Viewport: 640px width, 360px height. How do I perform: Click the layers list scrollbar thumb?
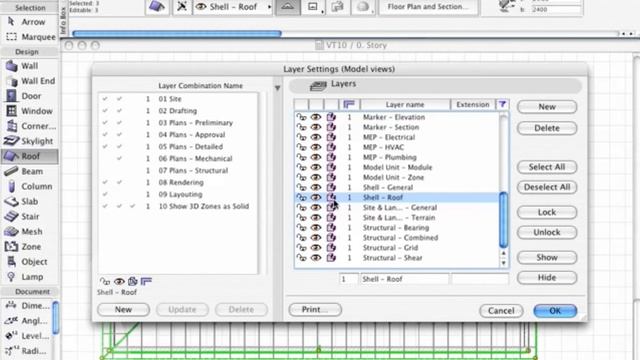504,220
